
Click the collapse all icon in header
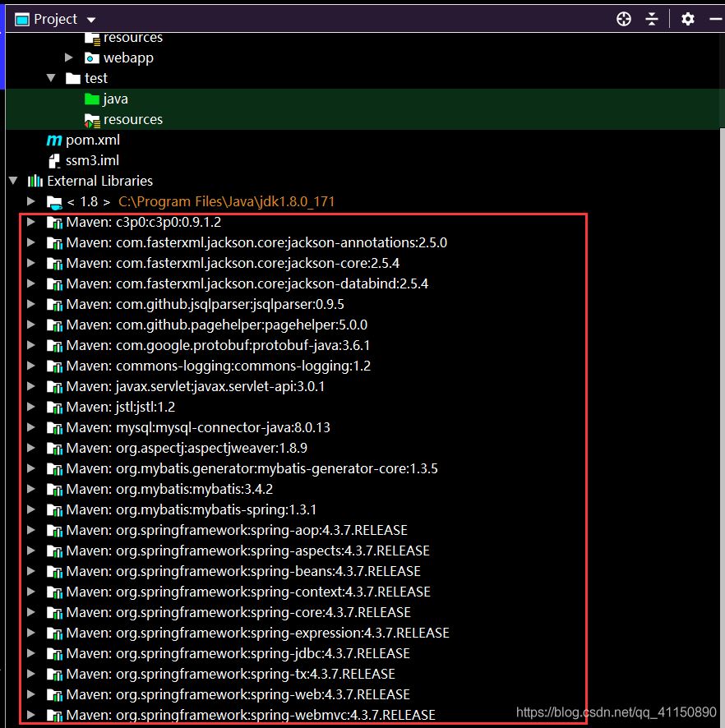coord(652,19)
